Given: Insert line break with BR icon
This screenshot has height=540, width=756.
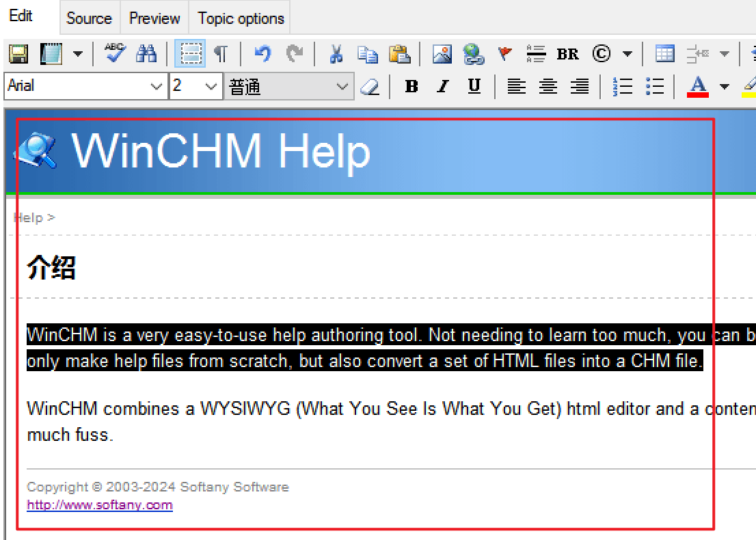Looking at the screenshot, I should tap(567, 54).
